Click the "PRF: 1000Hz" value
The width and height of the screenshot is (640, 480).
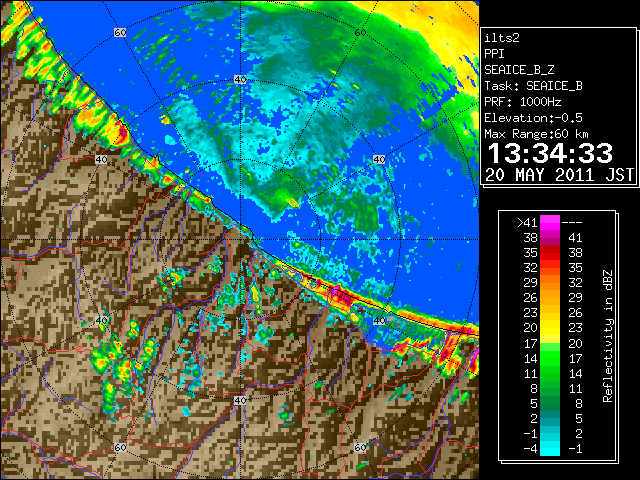coord(523,102)
